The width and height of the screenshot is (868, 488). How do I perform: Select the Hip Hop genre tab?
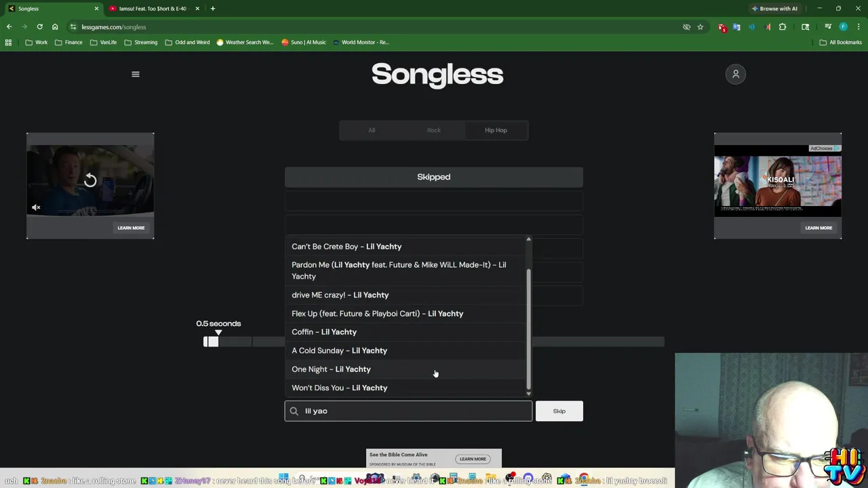(x=496, y=130)
